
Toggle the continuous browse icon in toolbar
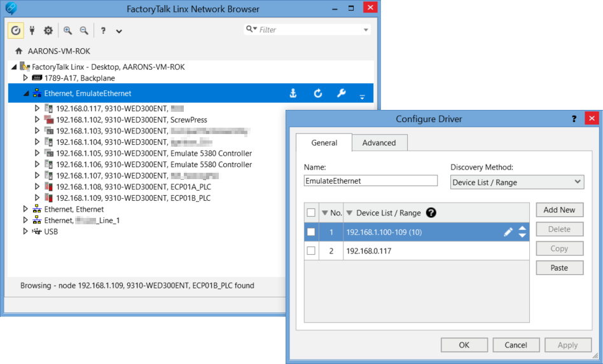[16, 30]
